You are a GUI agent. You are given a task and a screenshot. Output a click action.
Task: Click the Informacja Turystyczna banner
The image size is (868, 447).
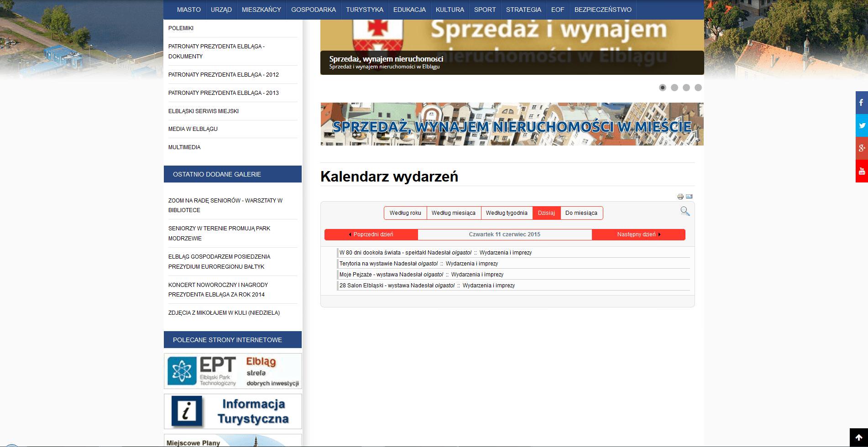pyautogui.click(x=232, y=411)
